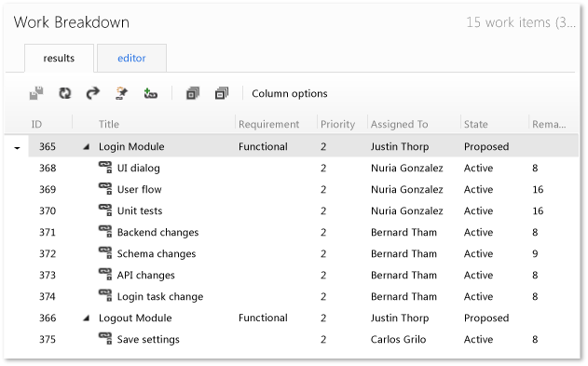
Task: Select the Save settings task title
Action: (148, 339)
